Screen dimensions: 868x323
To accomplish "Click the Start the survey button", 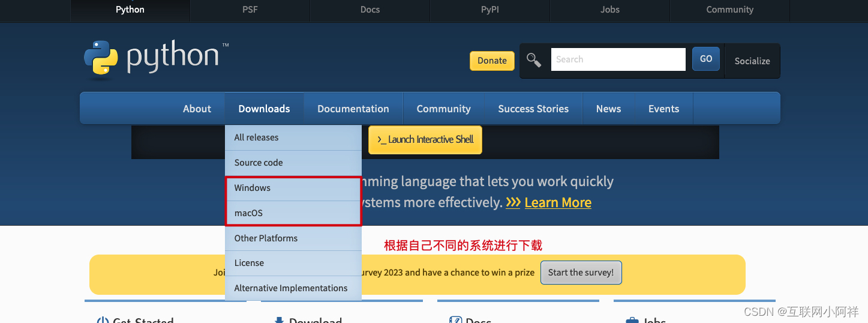I will pos(581,273).
